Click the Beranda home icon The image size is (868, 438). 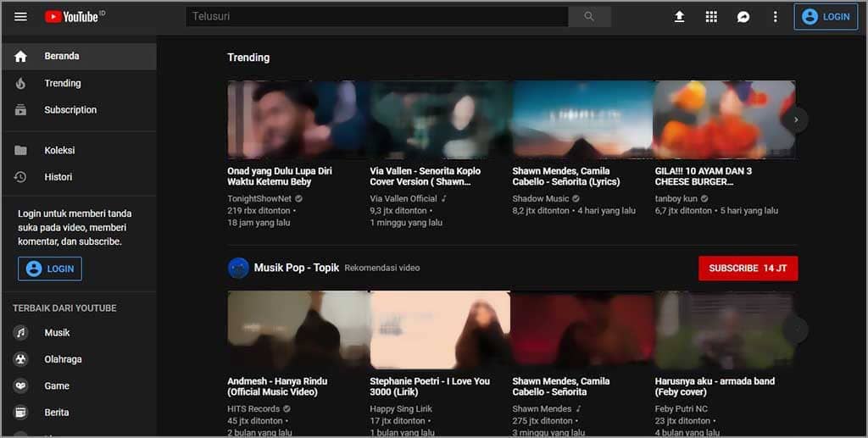click(x=20, y=57)
